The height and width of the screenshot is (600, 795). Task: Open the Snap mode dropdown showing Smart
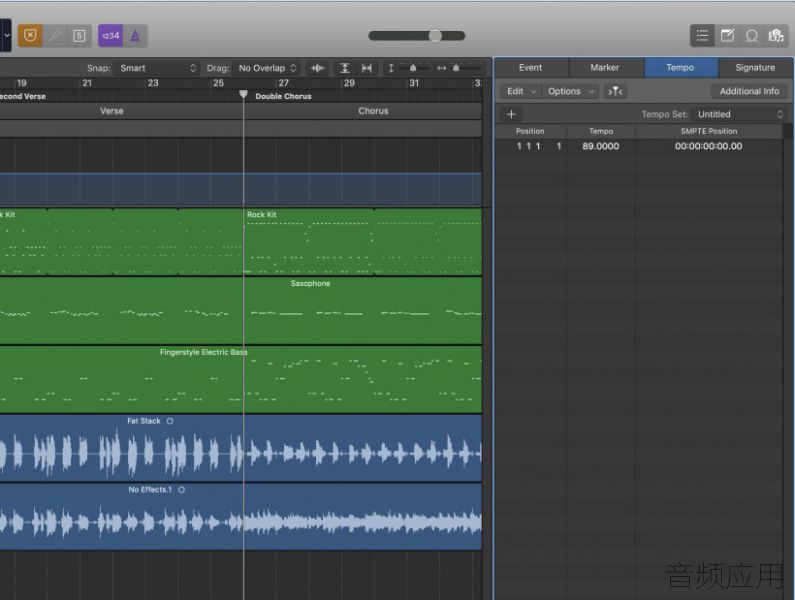pos(157,68)
